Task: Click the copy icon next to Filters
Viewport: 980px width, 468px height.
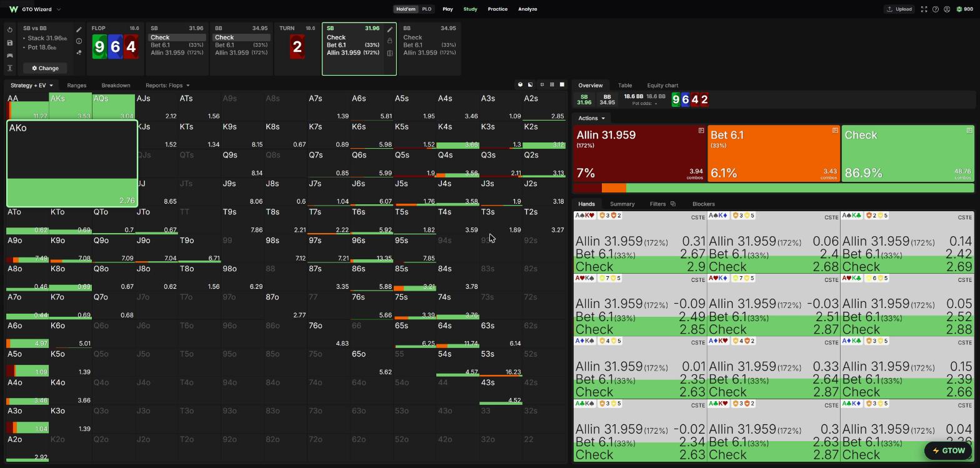Action: [x=673, y=204]
